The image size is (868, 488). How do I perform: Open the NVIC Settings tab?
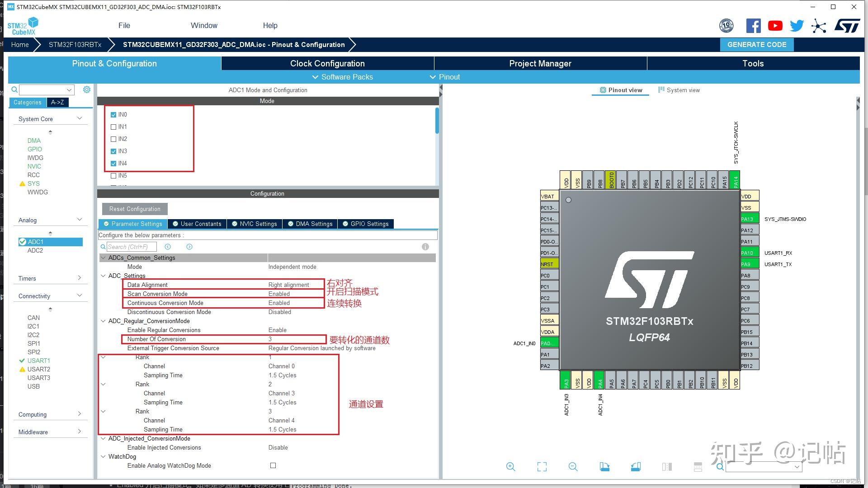[x=255, y=224]
